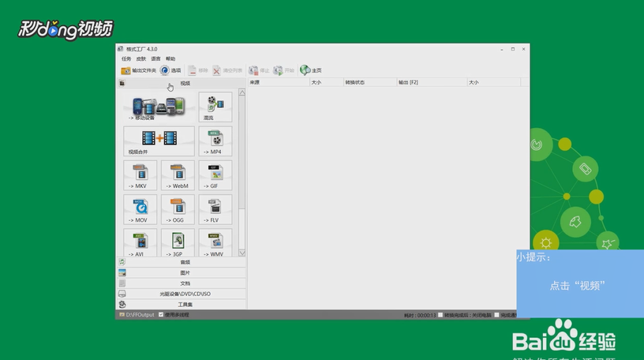This screenshot has width=644, height=360.
Task: Click the 停止 stop toolbar button
Action: tap(259, 70)
